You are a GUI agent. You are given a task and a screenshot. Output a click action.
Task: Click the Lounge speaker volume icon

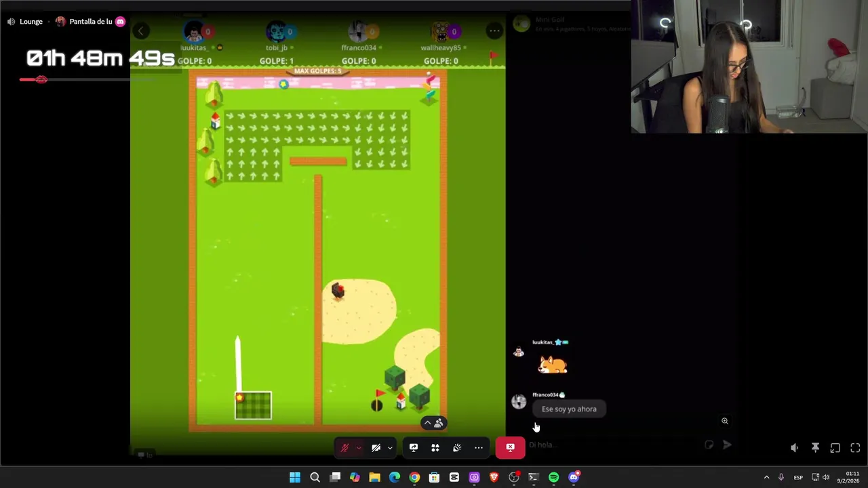coord(11,22)
